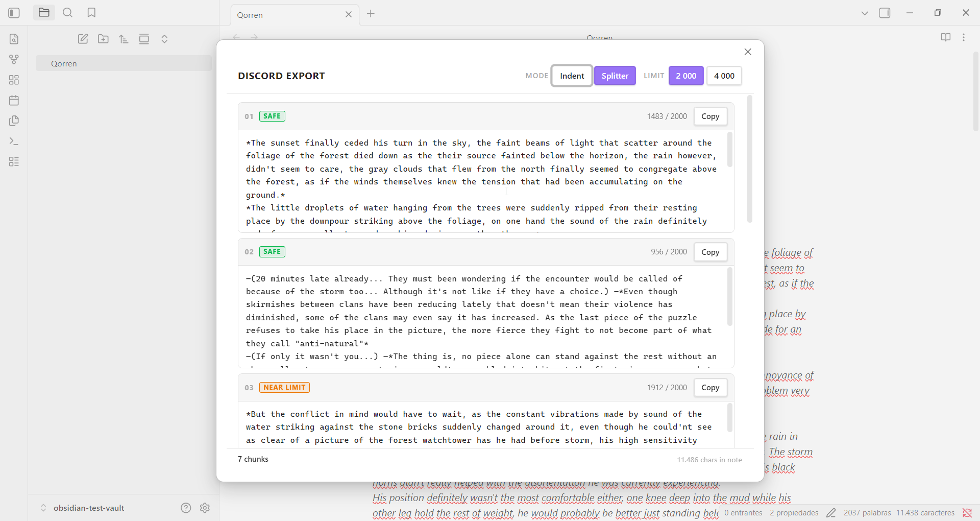Click the expand/collapse all folders icon
The image size is (980, 521).
164,39
